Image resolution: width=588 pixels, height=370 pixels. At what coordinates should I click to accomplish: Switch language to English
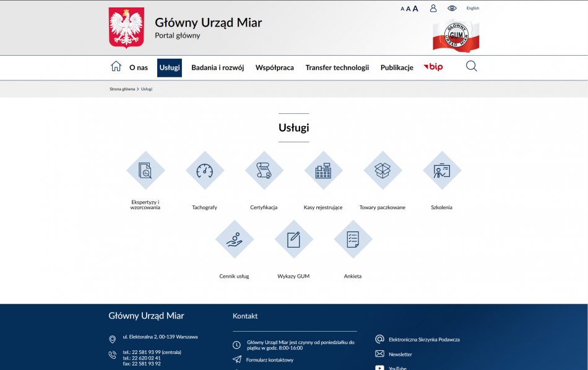tap(473, 9)
